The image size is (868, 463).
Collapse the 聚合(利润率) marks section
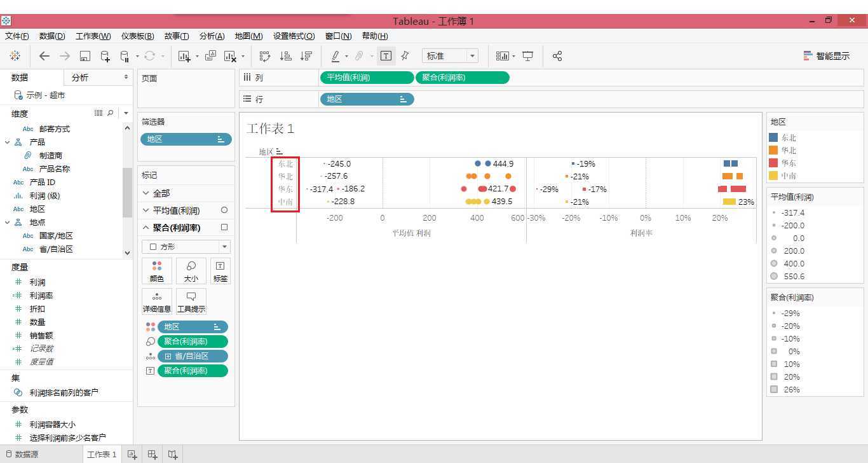tap(146, 228)
